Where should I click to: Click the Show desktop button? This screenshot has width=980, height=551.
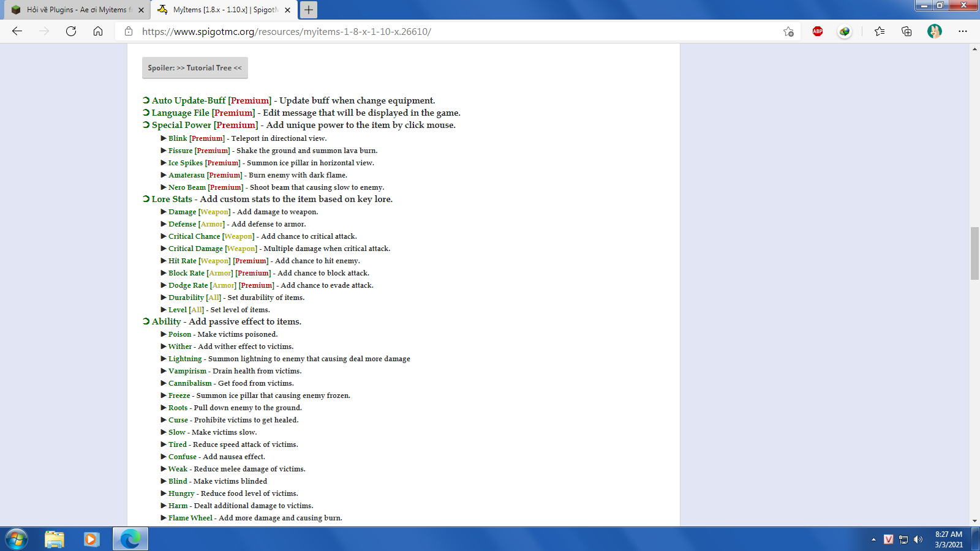coord(975,539)
